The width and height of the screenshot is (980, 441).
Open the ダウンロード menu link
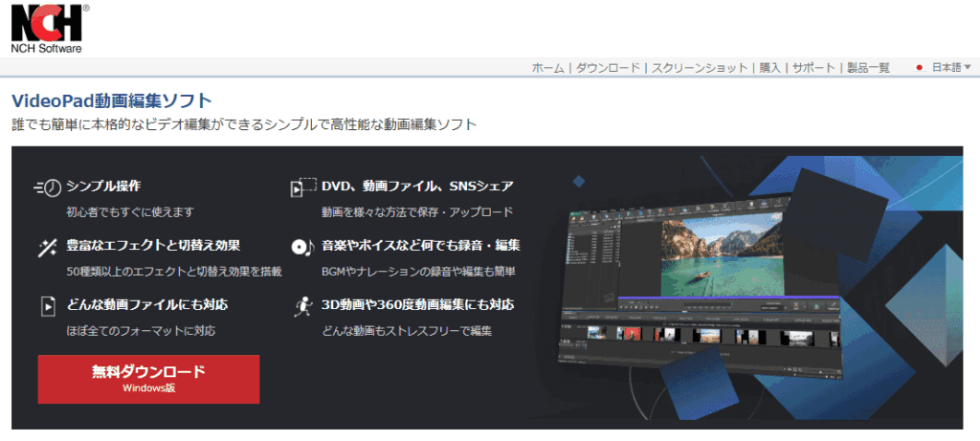point(608,68)
